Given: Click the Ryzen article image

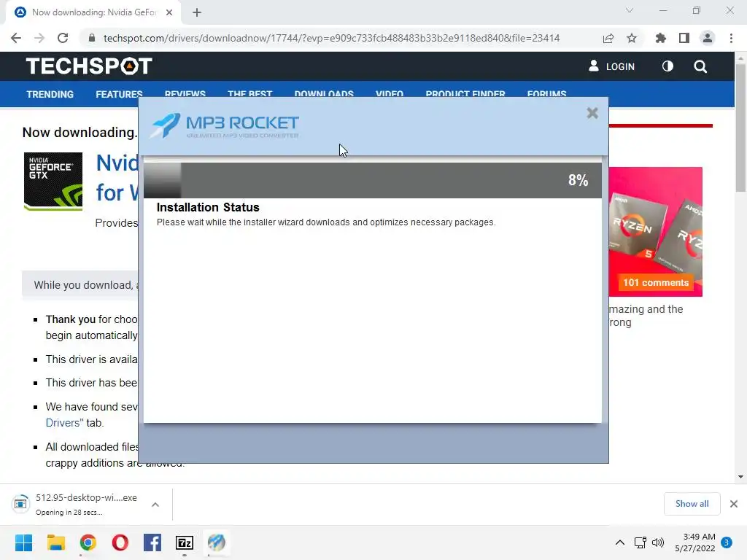Looking at the screenshot, I should [x=656, y=231].
